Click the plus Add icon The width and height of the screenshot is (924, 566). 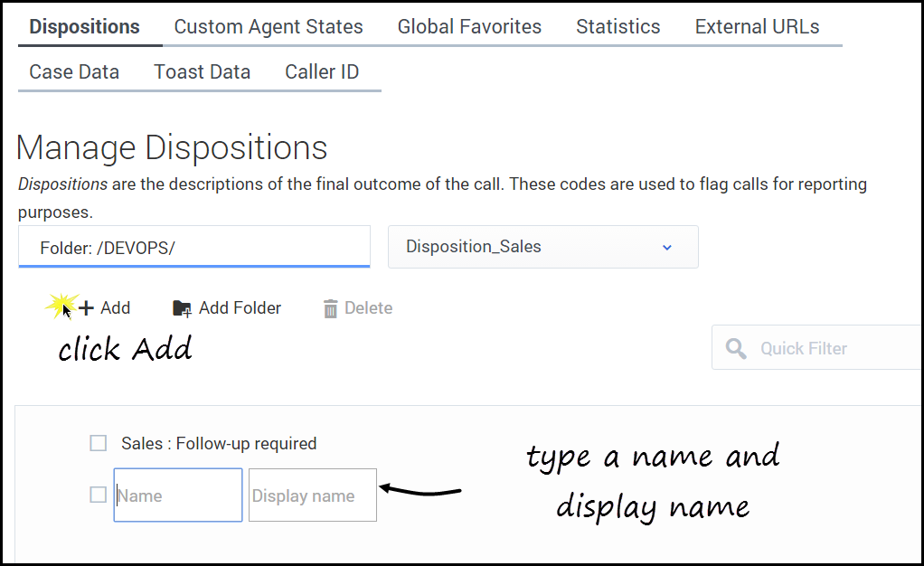click(87, 308)
